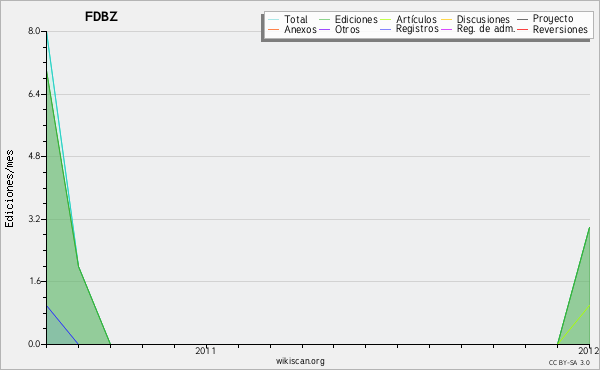The height and width of the screenshot is (370, 600).
Task: Click the 0.0 y-axis value
Action: (x=34, y=344)
